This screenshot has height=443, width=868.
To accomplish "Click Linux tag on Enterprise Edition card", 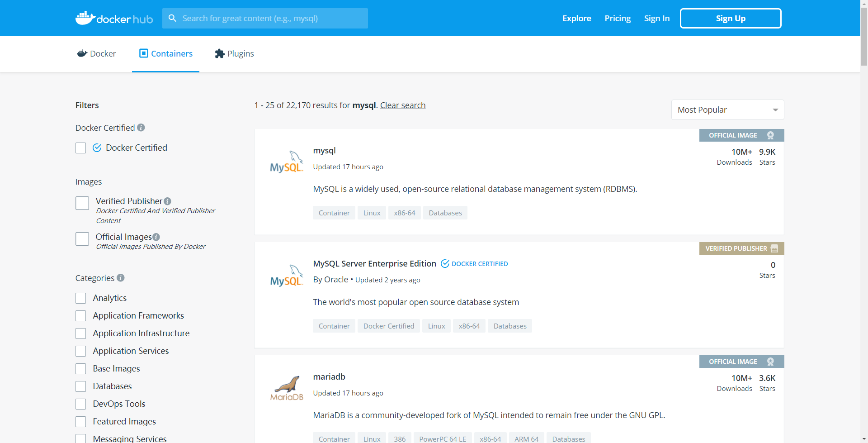I will [436, 326].
